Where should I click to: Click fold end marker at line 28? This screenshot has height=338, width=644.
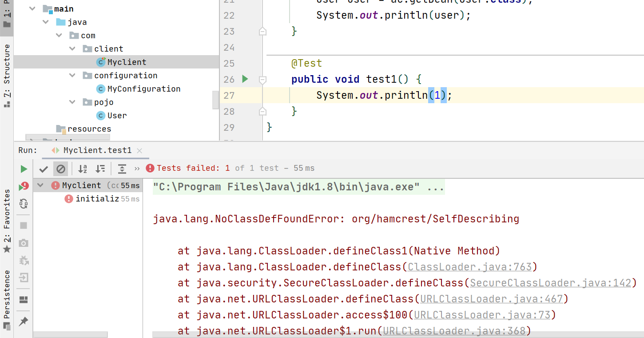point(262,111)
